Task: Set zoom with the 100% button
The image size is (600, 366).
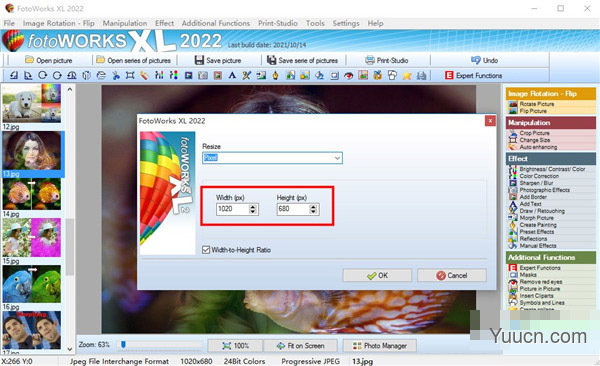Action: pyautogui.click(x=235, y=346)
